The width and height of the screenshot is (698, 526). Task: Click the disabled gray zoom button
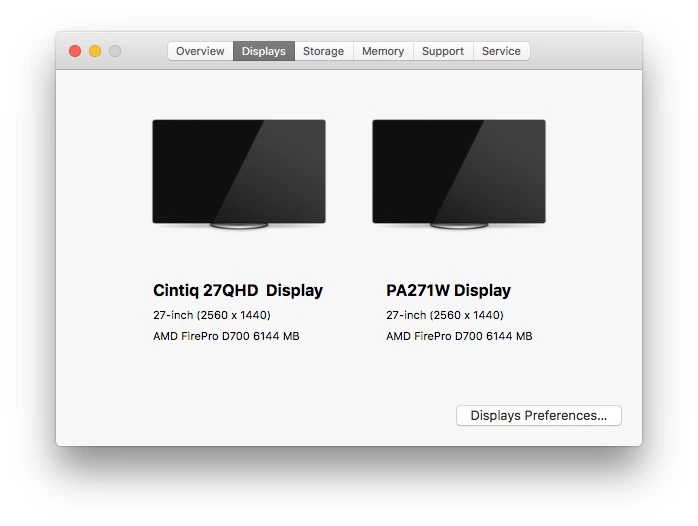[x=115, y=51]
